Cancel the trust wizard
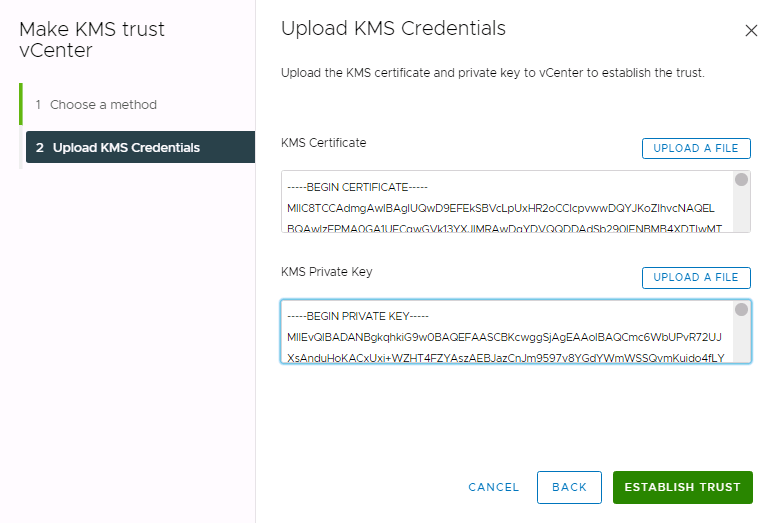This screenshot has width=771, height=523. [493, 487]
